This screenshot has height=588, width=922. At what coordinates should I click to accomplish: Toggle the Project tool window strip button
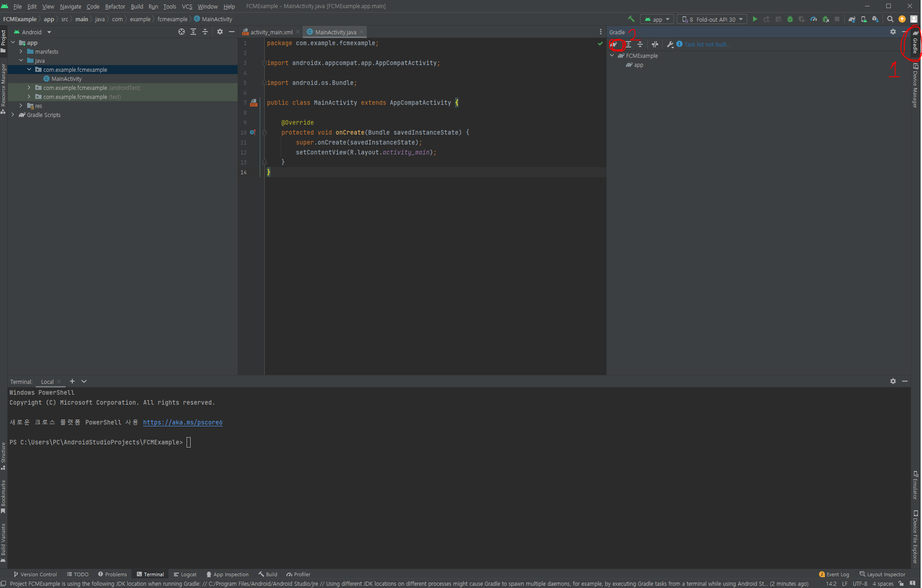[x=4, y=41]
